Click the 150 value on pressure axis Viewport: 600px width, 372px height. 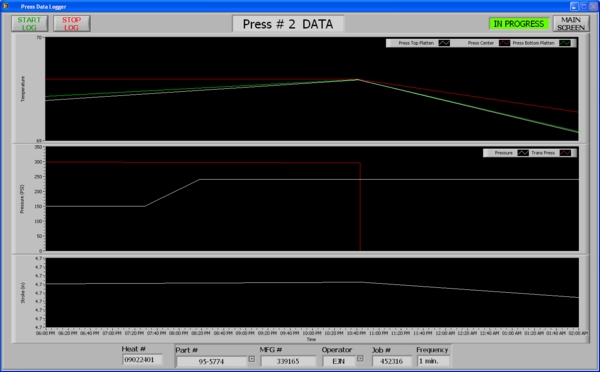click(38, 206)
